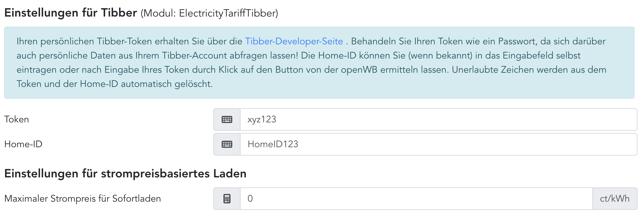Click the calculator icon for Maximaler Strompreis
Image resolution: width=644 pixels, height=217 pixels.
[227, 199]
